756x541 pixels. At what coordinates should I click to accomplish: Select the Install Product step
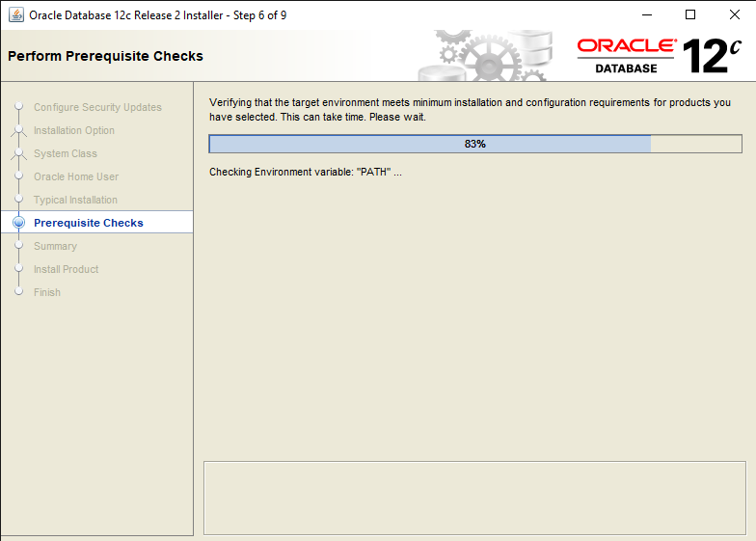tap(66, 269)
